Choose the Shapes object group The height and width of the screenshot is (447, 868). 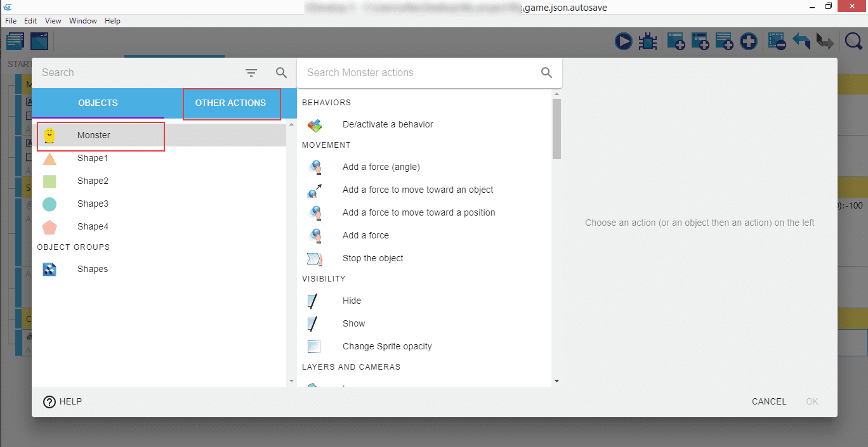click(x=93, y=269)
